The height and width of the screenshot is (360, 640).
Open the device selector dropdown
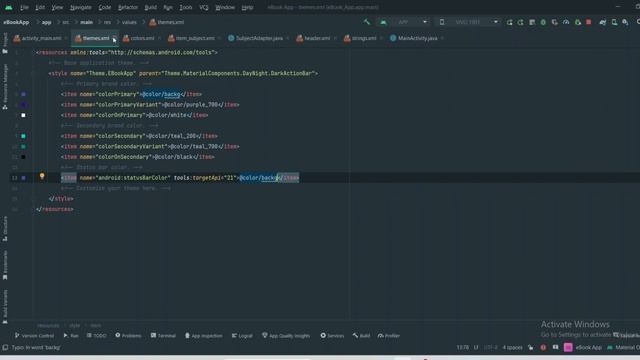coord(469,22)
